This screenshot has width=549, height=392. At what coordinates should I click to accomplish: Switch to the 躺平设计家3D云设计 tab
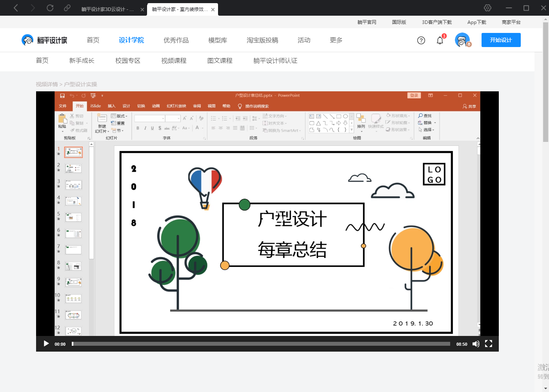click(x=107, y=9)
